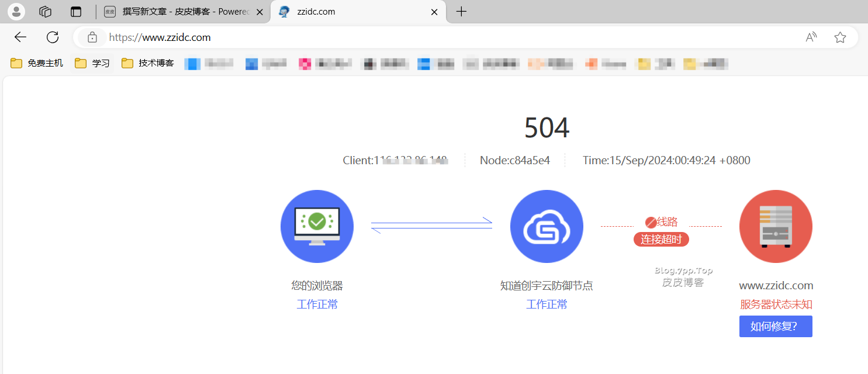Screen dimensions: 868x374
Task: Click the red blocked 线路 icon
Action: pyautogui.click(x=651, y=222)
